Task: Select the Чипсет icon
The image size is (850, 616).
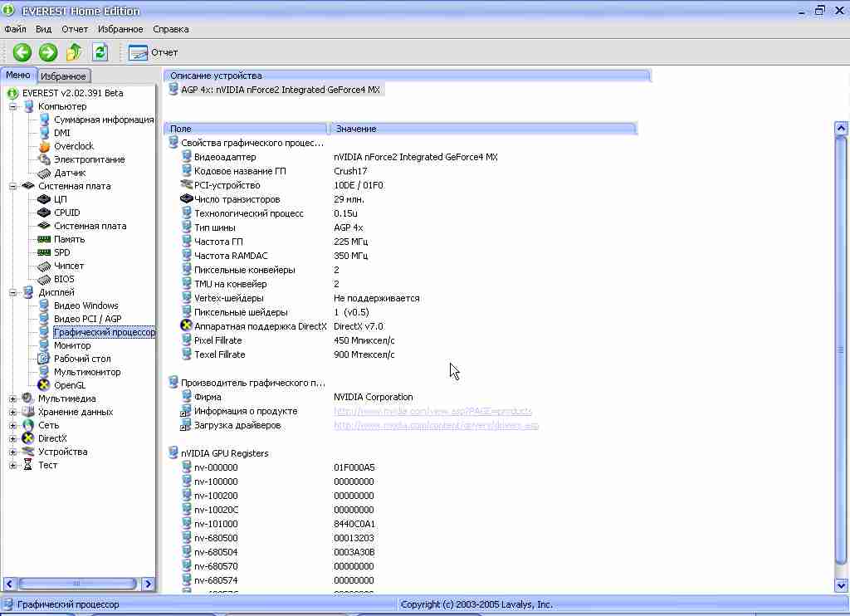Action: (44, 266)
